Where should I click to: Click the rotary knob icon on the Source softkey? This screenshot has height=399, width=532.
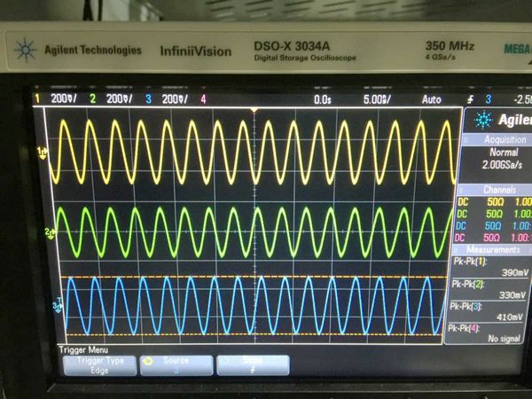pyautogui.click(x=146, y=360)
